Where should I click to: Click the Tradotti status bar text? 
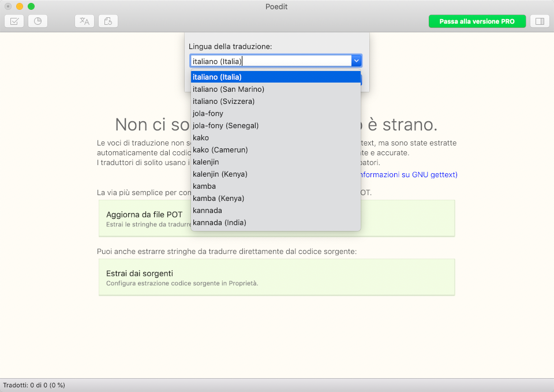tap(34, 385)
